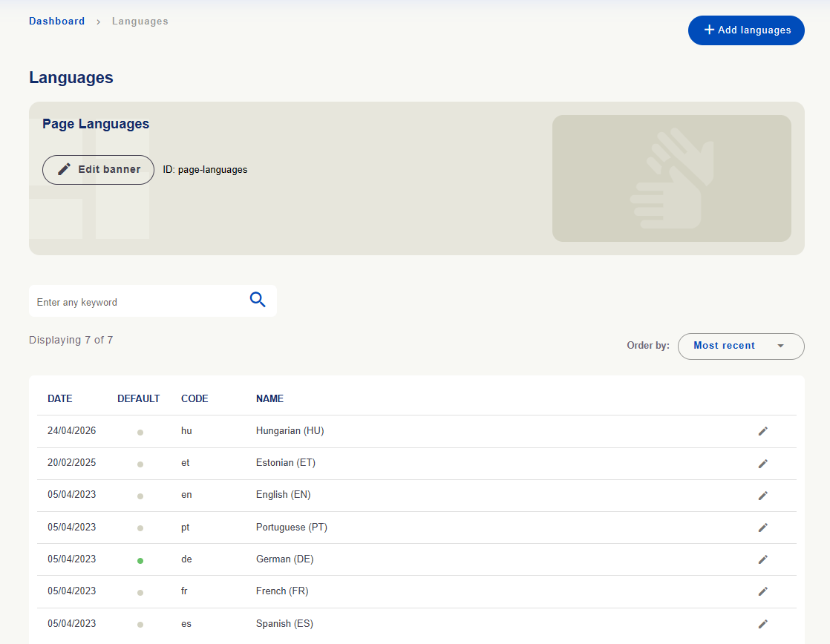The image size is (830, 644).
Task: Open the Most recent order dropdown
Action: tap(741, 346)
